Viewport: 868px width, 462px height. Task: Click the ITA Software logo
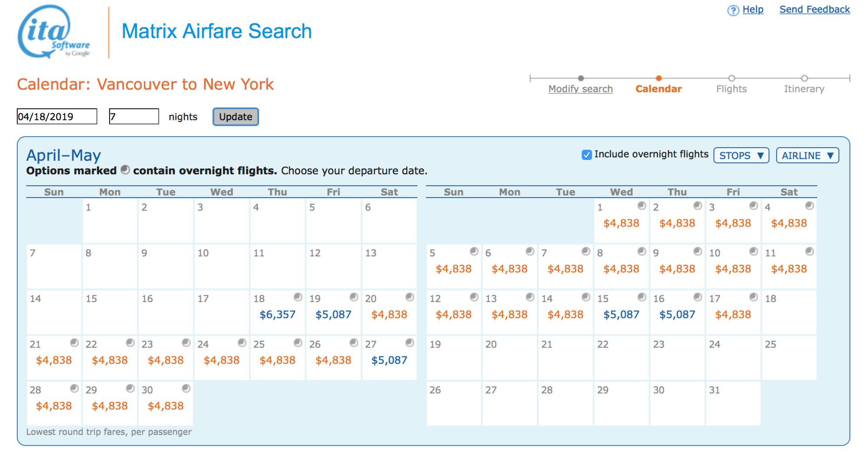point(54,32)
